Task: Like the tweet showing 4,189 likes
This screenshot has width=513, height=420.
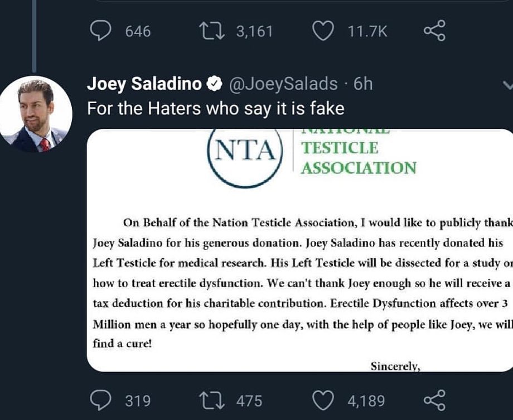Action: coord(325,400)
